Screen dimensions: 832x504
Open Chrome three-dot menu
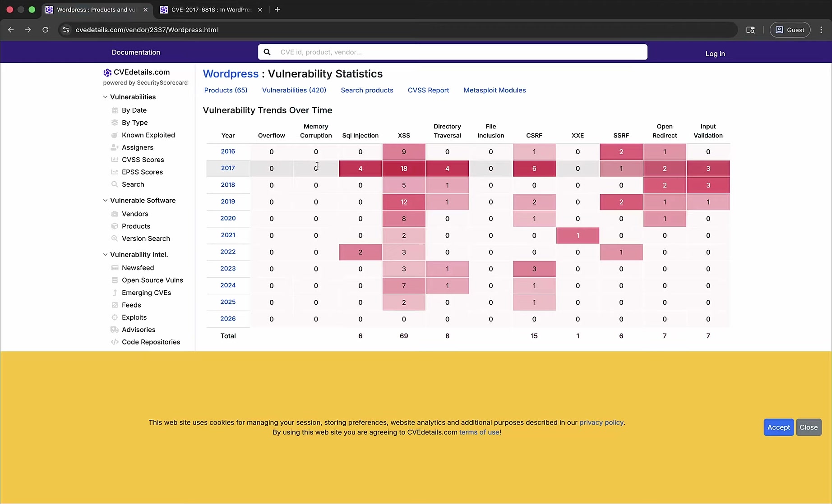coord(821,30)
